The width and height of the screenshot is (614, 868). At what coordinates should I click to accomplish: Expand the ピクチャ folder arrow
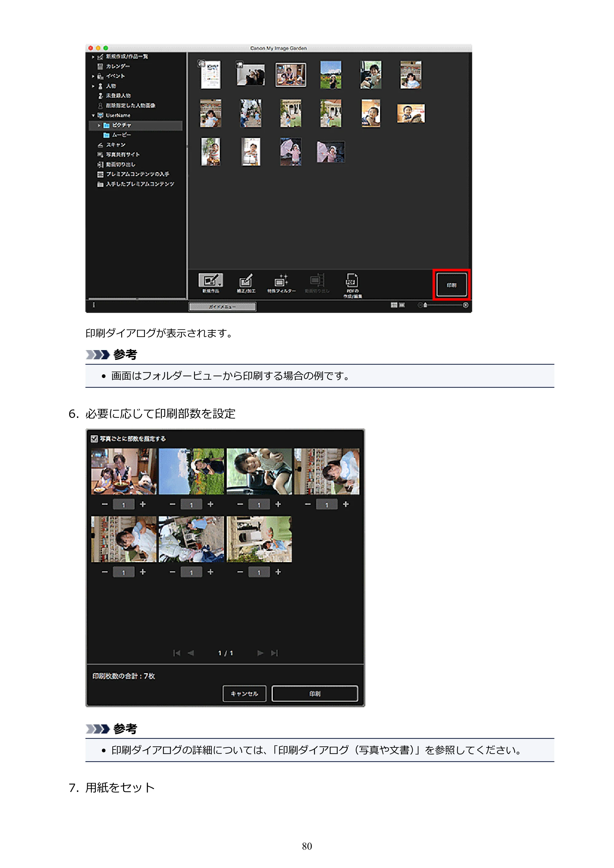pos(99,125)
